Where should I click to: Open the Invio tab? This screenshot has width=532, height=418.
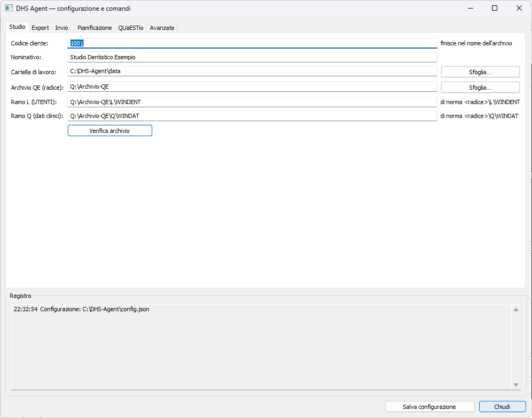point(62,28)
